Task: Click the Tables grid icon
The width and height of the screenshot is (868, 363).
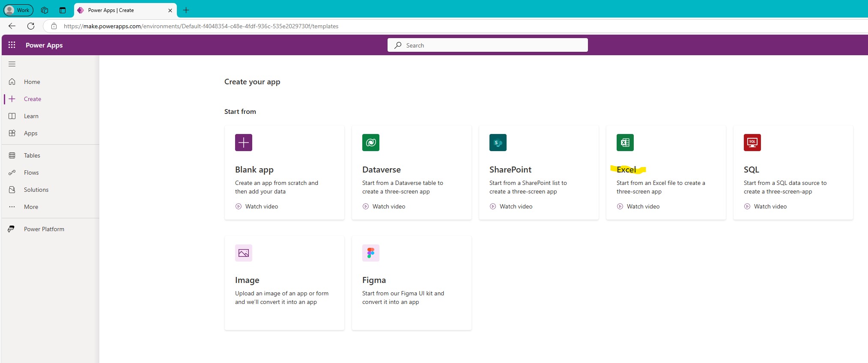Action: pos(12,155)
